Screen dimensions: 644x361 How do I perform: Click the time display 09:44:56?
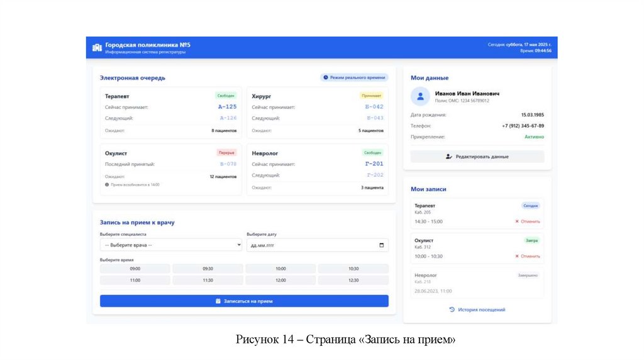tap(543, 51)
